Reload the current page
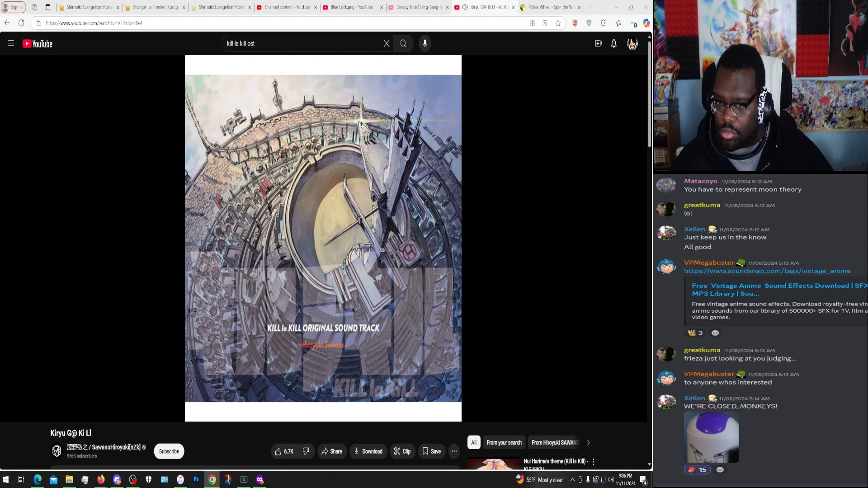 click(21, 23)
